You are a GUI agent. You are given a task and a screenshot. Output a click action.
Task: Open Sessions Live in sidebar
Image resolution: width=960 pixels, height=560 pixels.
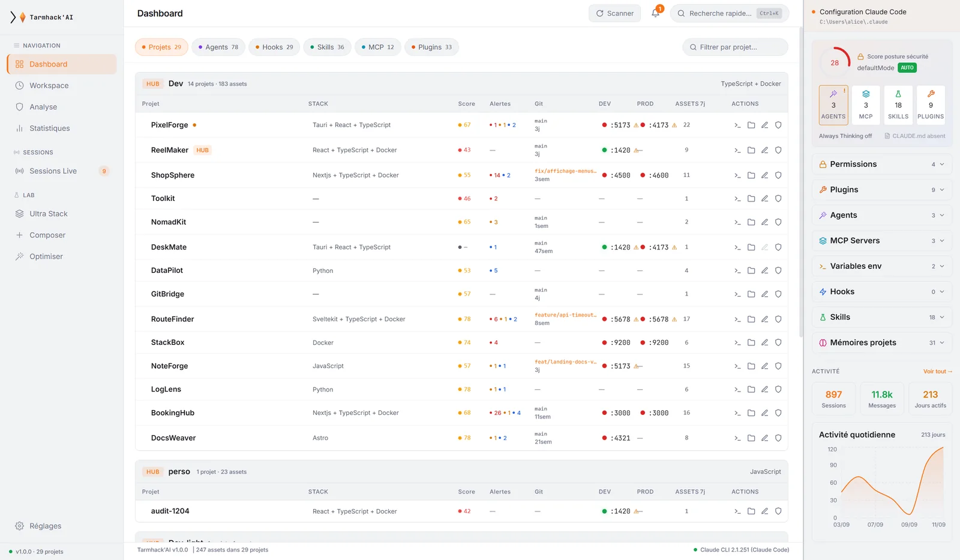click(62, 171)
